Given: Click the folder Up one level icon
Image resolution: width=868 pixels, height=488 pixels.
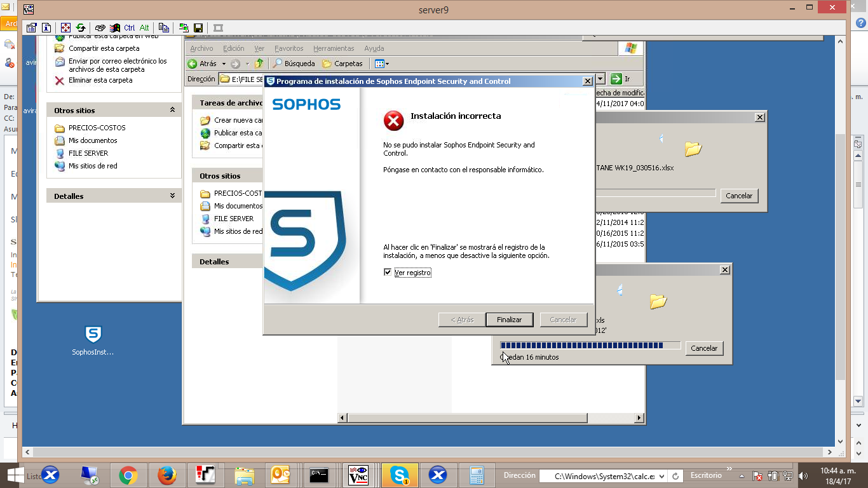Looking at the screenshot, I should [x=259, y=64].
